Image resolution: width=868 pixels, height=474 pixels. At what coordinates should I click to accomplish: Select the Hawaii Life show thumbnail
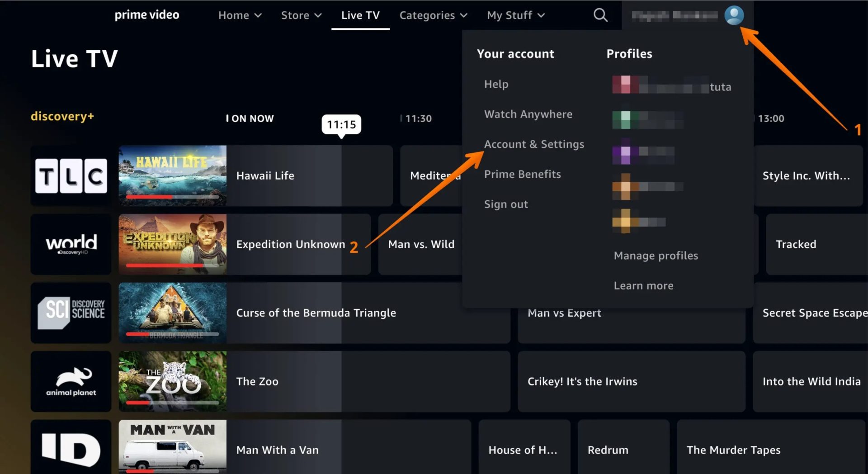coord(172,175)
